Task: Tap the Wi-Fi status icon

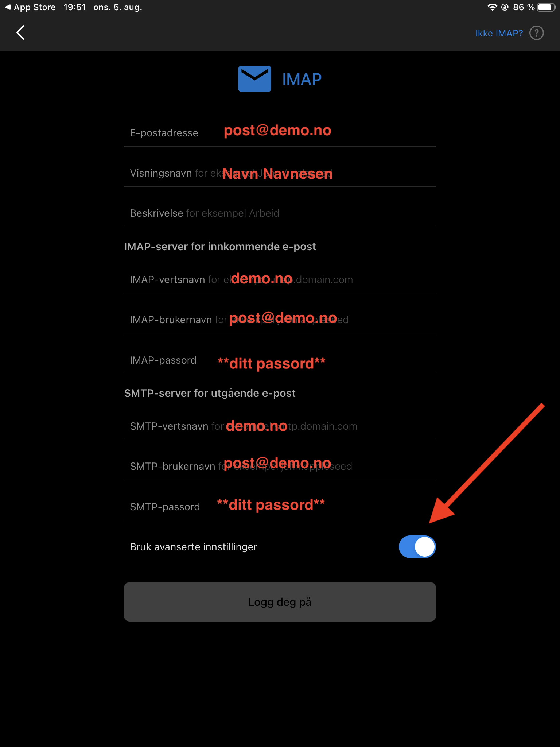Action: [x=492, y=7]
